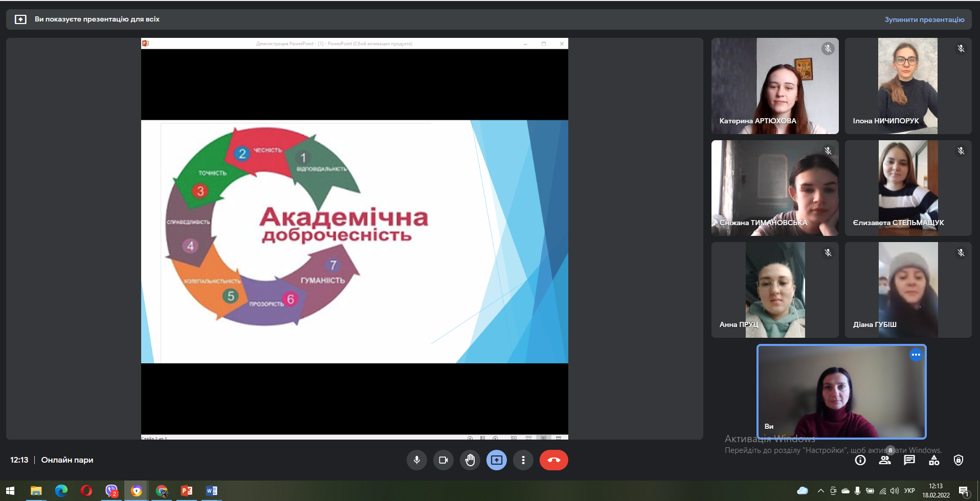Switch keyboard language УКР indicator

909,491
